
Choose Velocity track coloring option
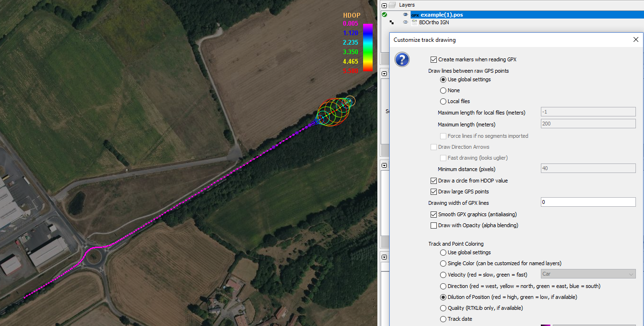click(x=443, y=275)
